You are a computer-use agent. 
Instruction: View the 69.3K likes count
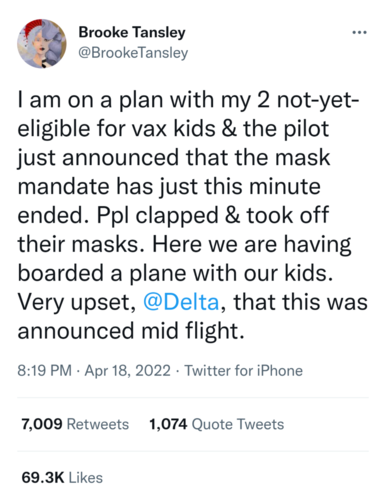pos(43,478)
